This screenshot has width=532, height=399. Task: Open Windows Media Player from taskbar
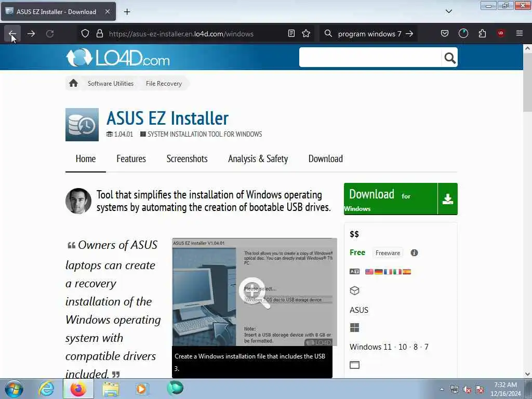[141, 389]
